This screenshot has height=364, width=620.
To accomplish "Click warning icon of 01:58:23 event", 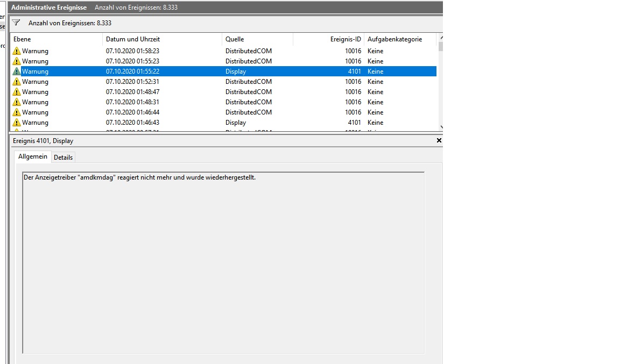I will [17, 51].
